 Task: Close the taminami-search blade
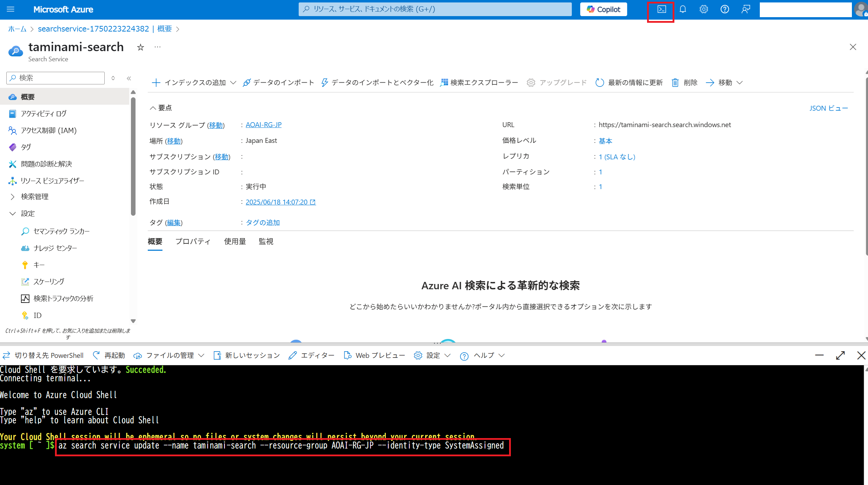[x=853, y=47]
